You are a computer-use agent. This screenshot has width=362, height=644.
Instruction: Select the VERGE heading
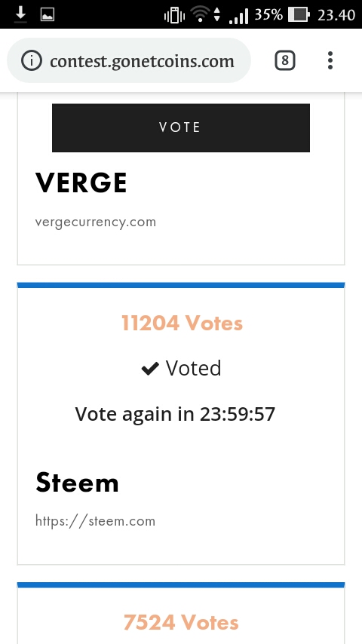pos(81,182)
